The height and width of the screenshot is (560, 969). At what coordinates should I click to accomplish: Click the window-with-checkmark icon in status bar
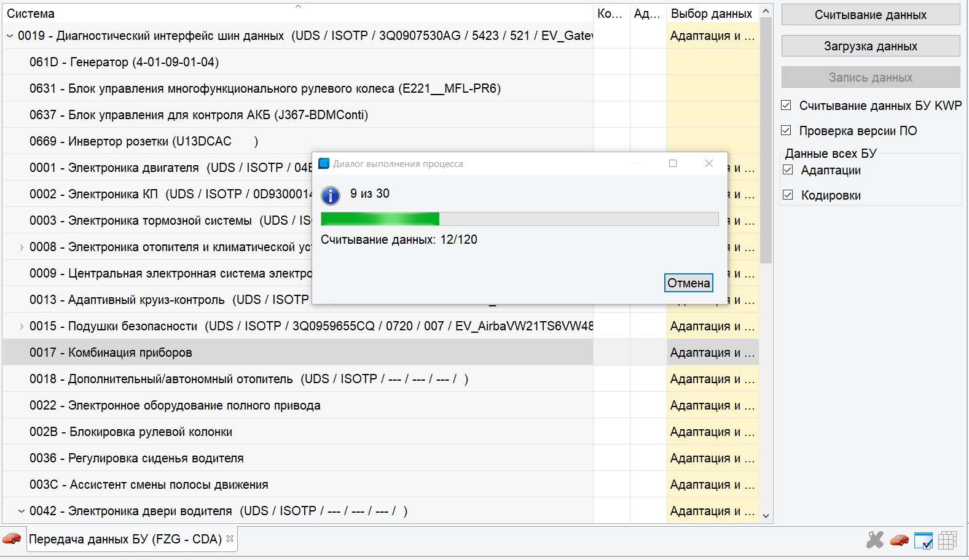pyautogui.click(x=924, y=540)
